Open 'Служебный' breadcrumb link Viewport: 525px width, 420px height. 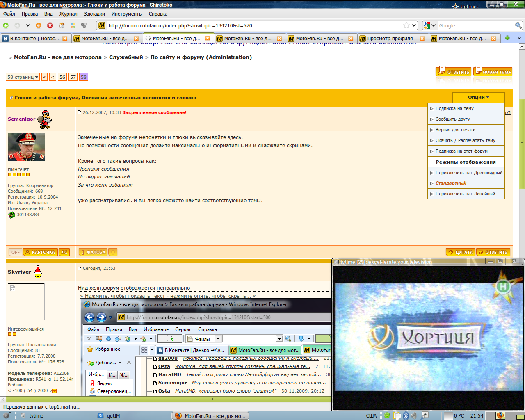coord(126,57)
